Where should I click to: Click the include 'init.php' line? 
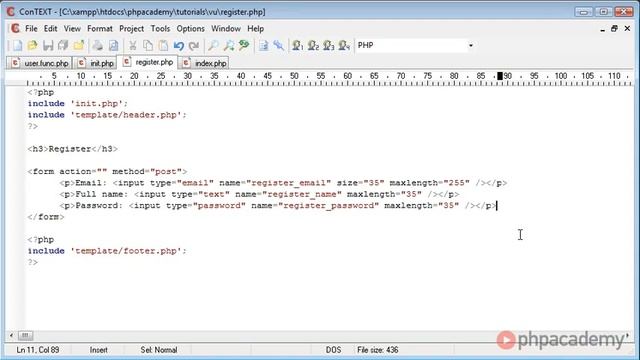tap(78, 104)
